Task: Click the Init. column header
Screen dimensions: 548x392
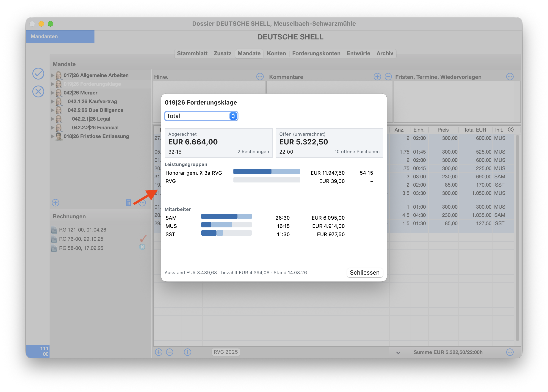Action: [499, 130]
